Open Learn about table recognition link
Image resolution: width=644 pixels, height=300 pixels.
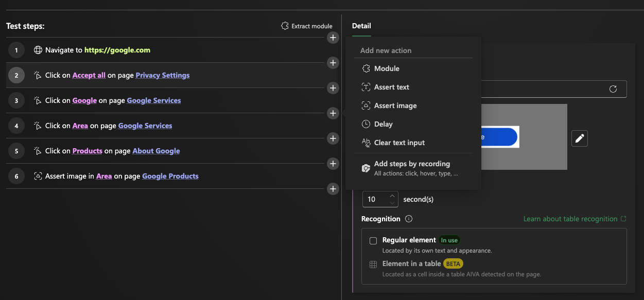[575, 219]
